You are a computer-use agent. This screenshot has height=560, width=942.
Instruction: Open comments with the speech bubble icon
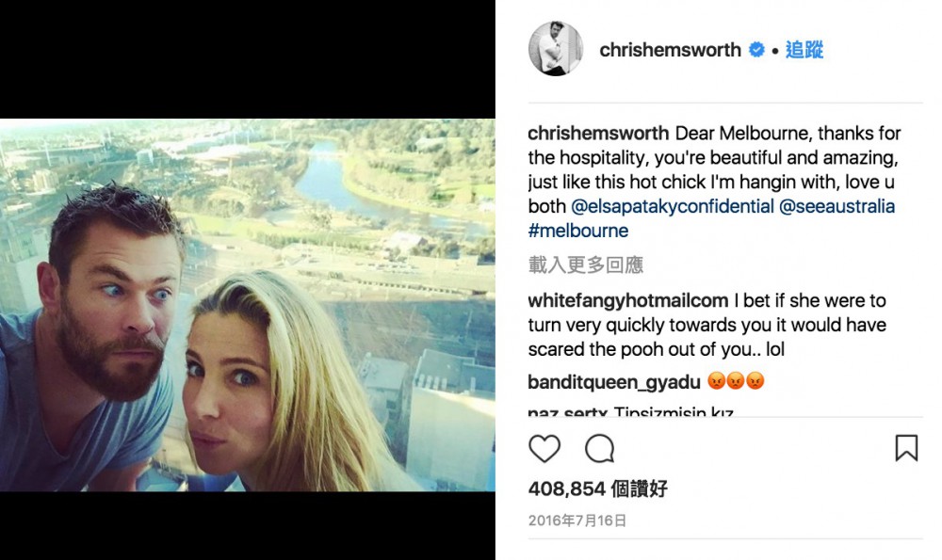[599, 448]
